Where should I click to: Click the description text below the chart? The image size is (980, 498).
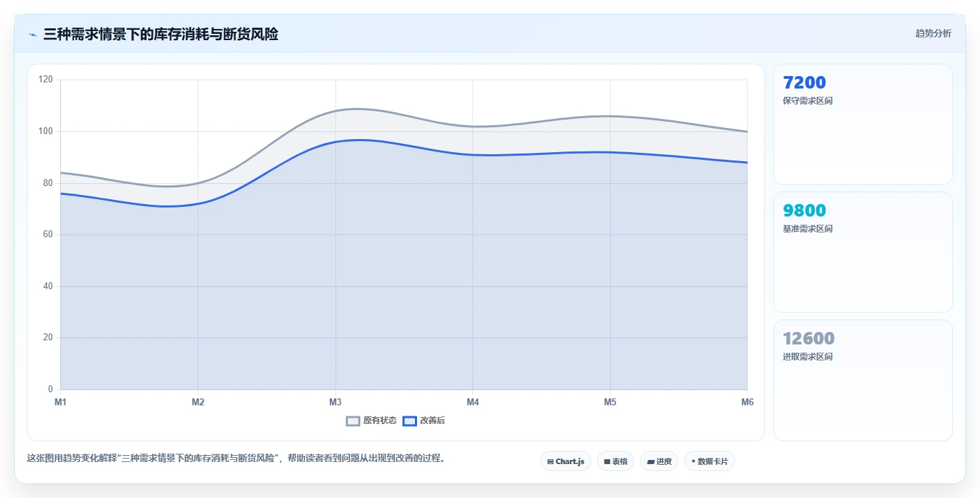tap(237, 458)
